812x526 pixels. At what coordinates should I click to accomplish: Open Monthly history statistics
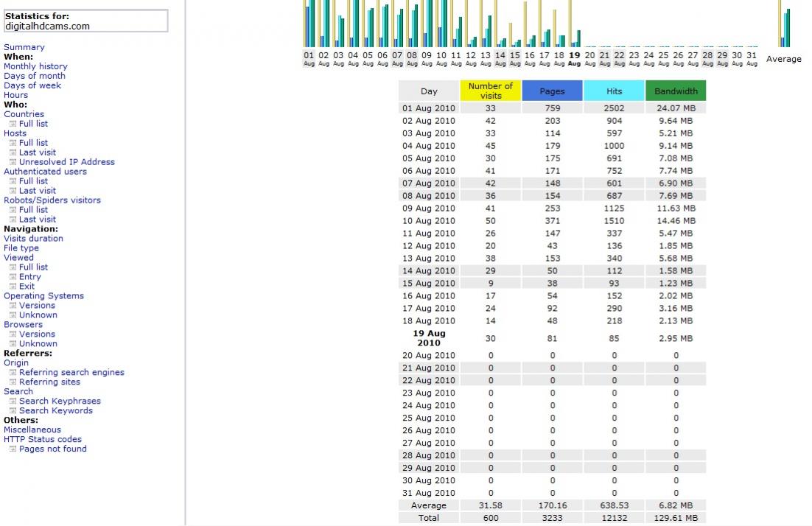pos(35,66)
